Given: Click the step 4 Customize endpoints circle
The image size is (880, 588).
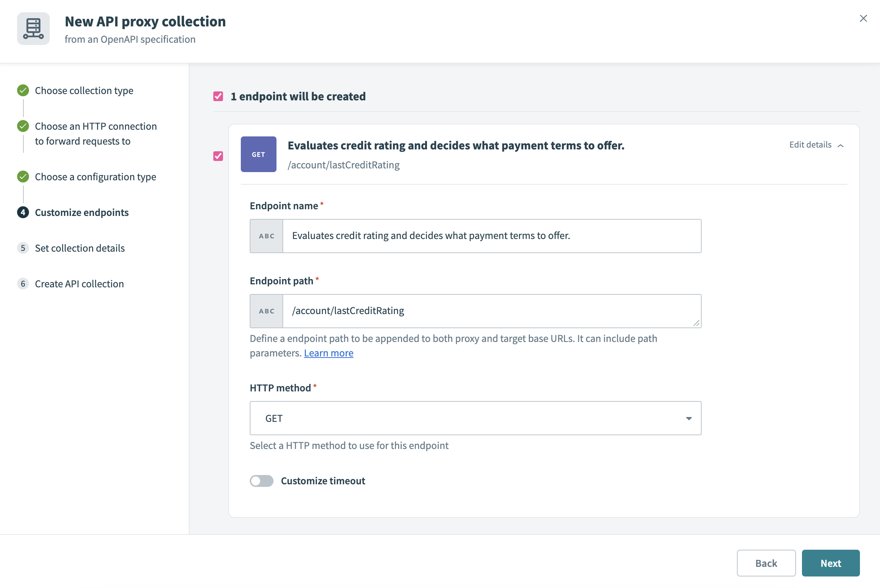Looking at the screenshot, I should 23,212.
